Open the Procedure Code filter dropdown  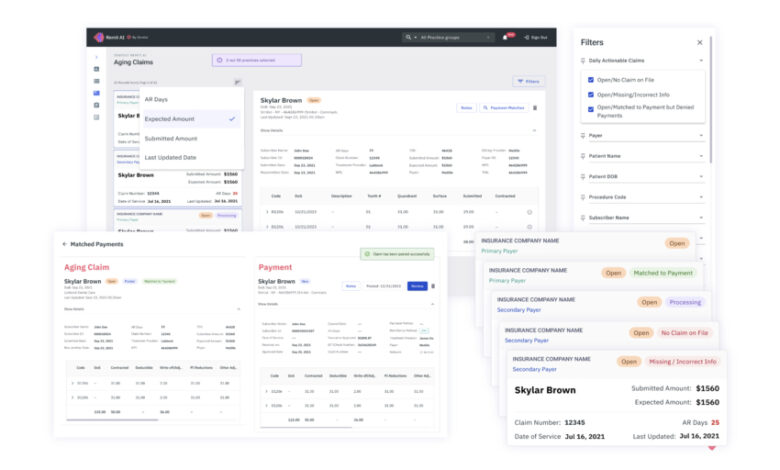[x=699, y=197]
